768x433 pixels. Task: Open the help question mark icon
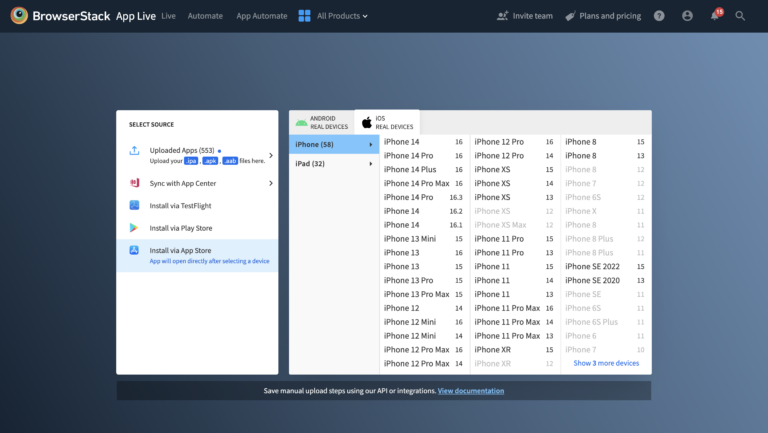[659, 16]
